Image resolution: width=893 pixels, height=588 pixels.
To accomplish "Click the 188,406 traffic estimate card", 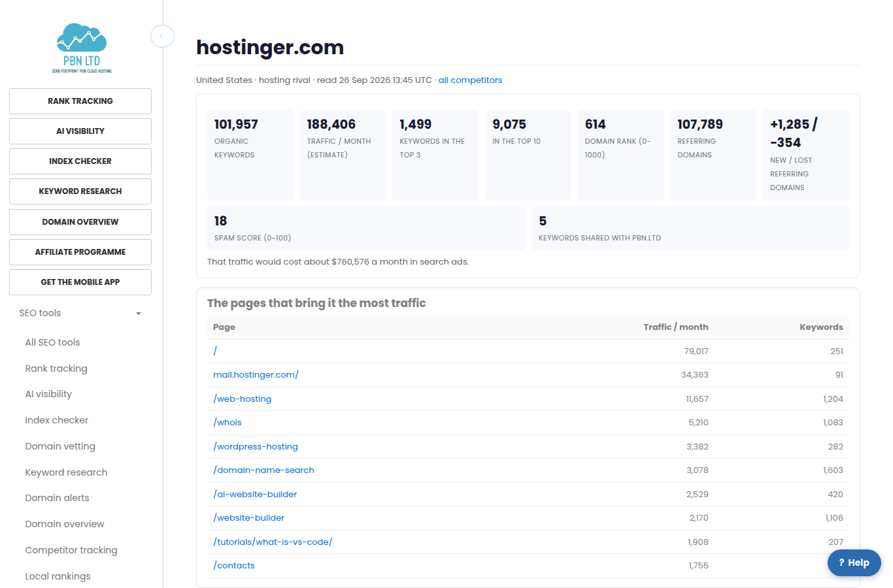I will 343,155.
